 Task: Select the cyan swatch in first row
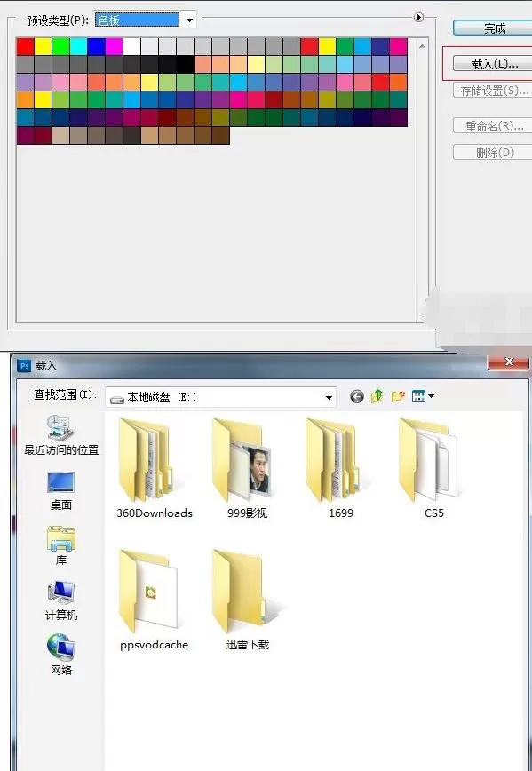point(79,47)
